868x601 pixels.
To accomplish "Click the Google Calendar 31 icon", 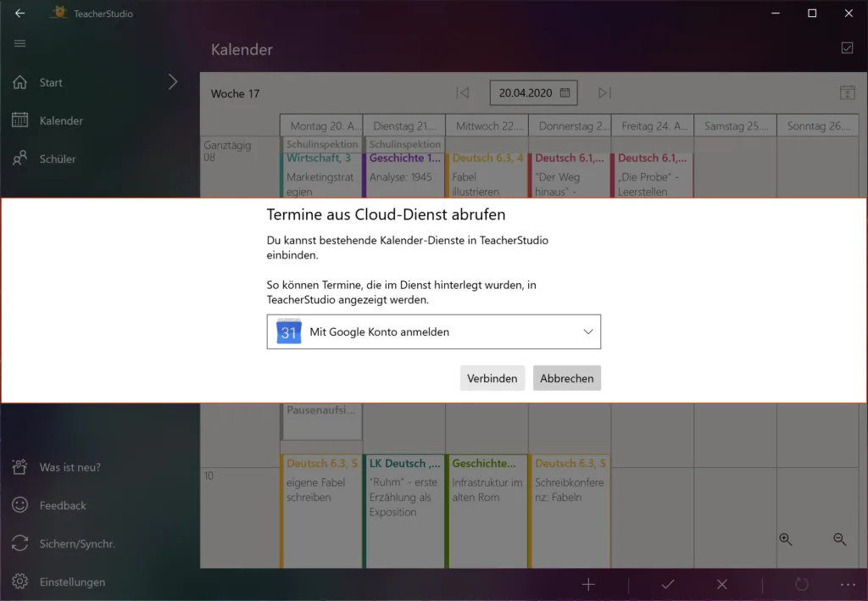I will coord(288,331).
